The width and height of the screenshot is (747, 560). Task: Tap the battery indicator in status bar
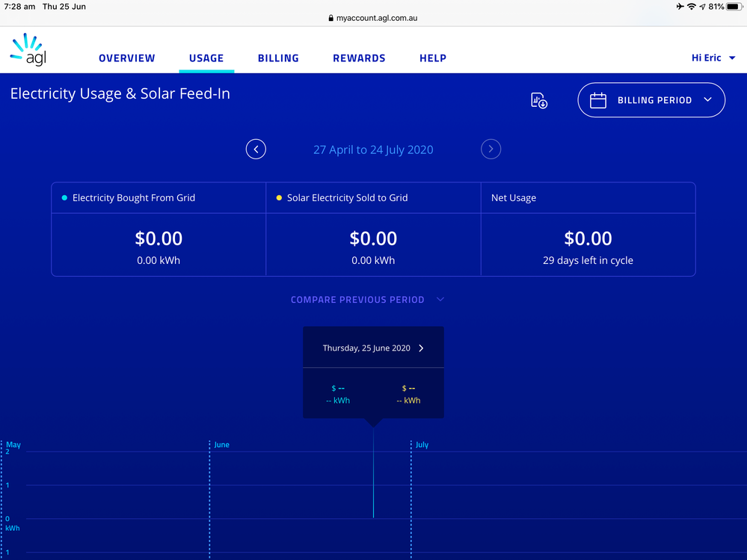734,7
